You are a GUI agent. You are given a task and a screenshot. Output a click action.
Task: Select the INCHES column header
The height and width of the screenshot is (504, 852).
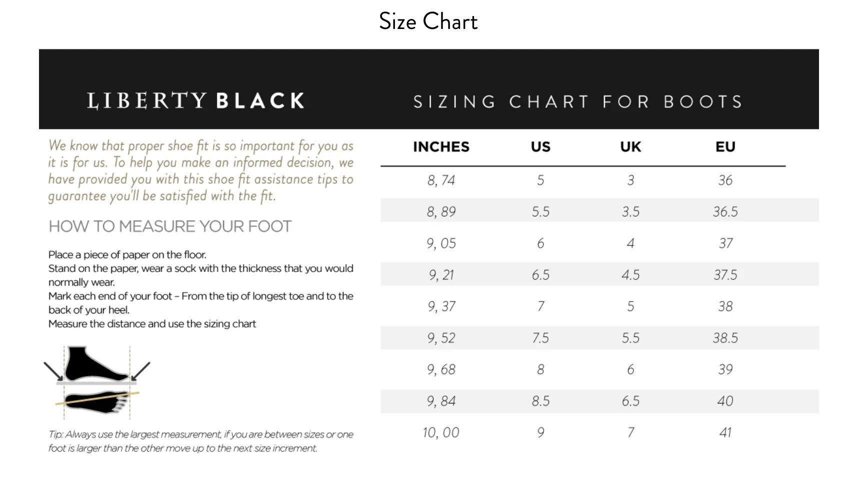pyautogui.click(x=441, y=147)
